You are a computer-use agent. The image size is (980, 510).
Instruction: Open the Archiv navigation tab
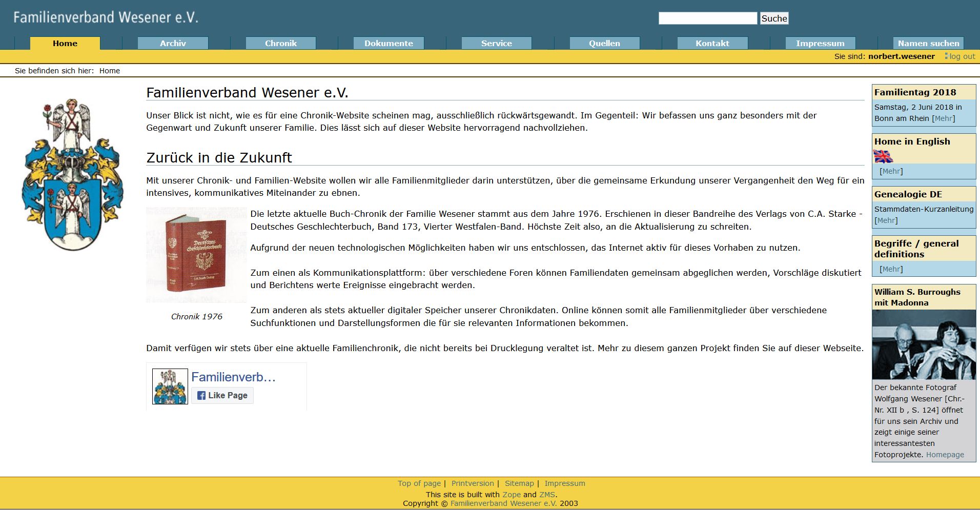[x=173, y=44]
